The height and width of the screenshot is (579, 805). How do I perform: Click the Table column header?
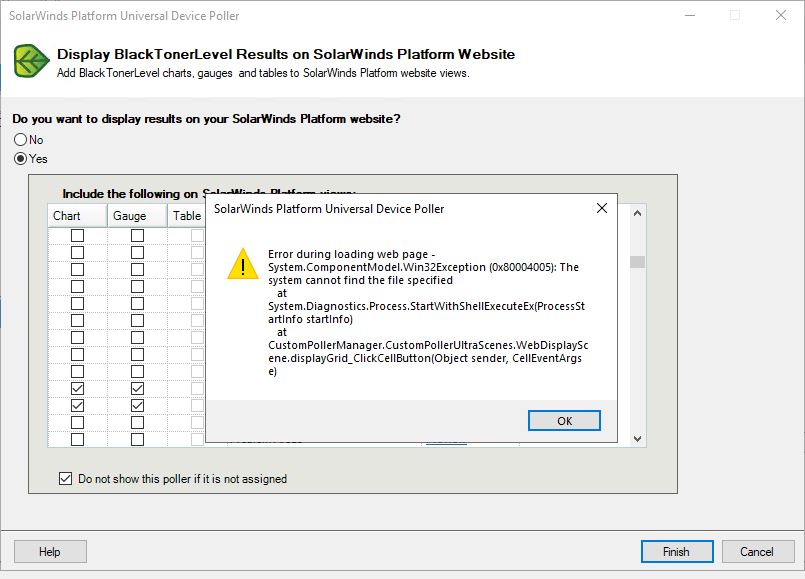[x=187, y=216]
